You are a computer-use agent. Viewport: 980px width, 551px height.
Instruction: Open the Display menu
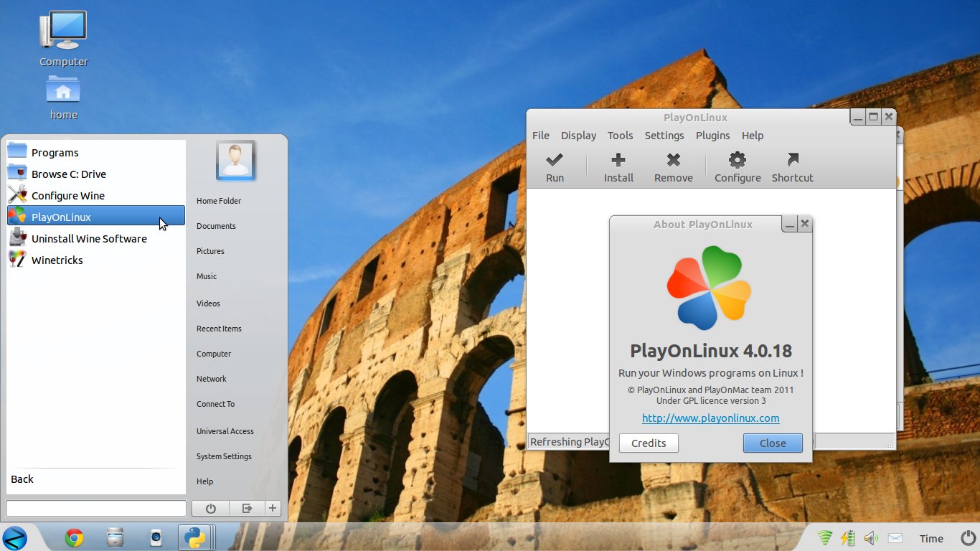point(578,136)
